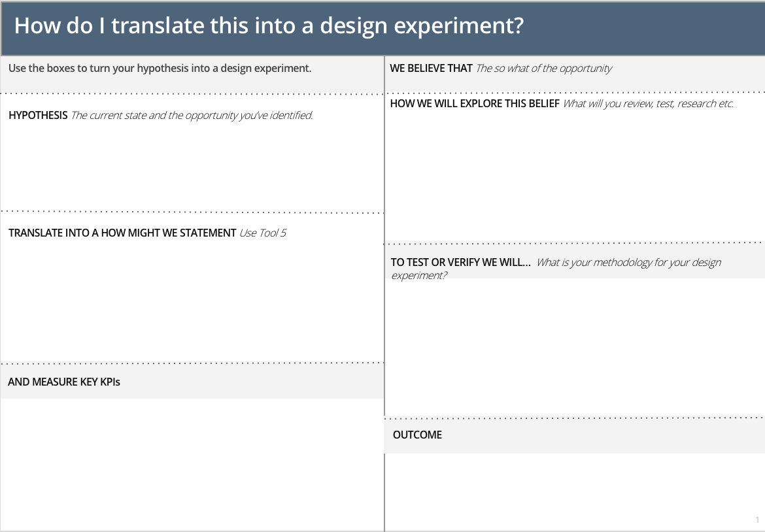
Task: Select the 'AND MEASURE KEY KPIs' heading
Action: [x=64, y=382]
